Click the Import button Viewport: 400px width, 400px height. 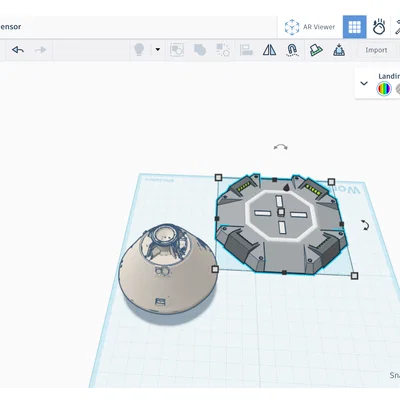[x=376, y=50]
